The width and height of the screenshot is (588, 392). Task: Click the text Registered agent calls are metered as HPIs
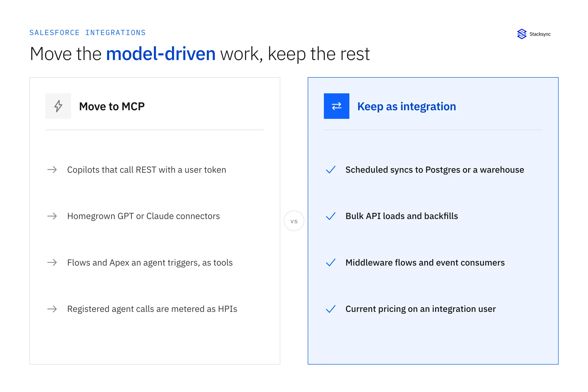[x=152, y=309]
